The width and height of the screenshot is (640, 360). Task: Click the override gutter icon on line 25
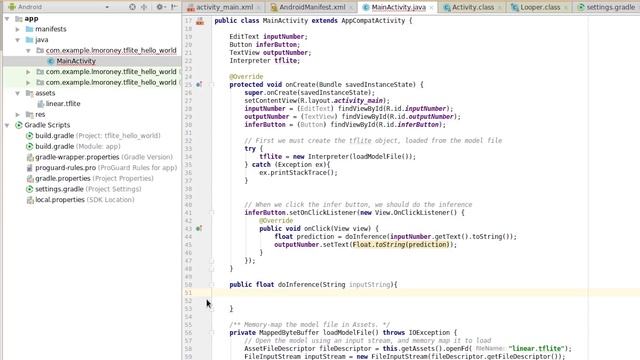199,84
